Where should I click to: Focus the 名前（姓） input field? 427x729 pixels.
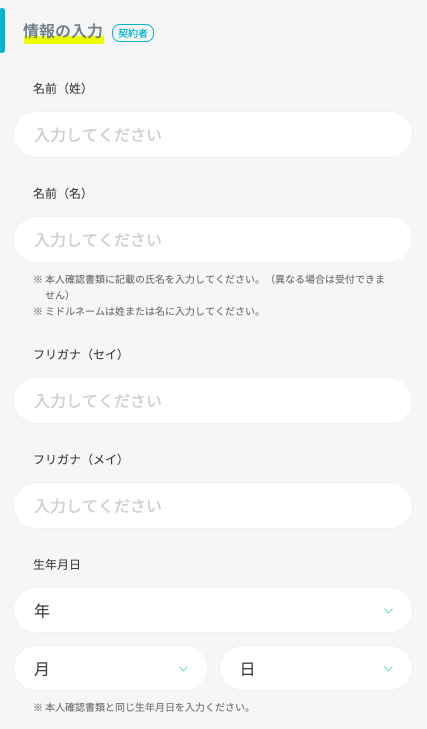coord(213,134)
